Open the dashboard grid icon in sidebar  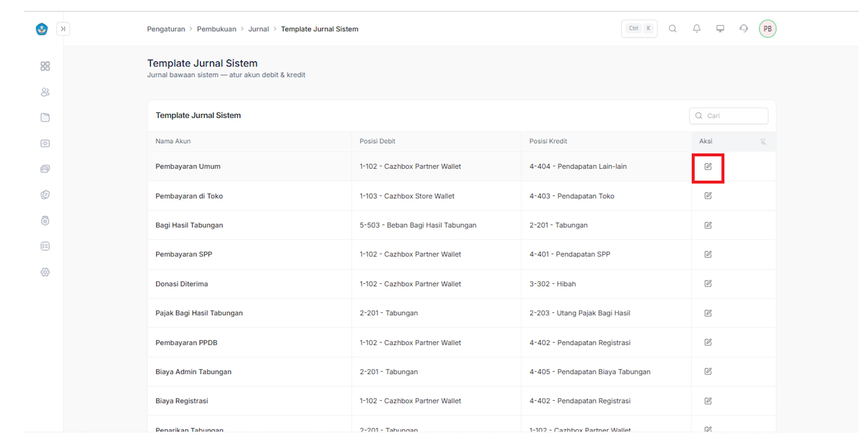(45, 66)
